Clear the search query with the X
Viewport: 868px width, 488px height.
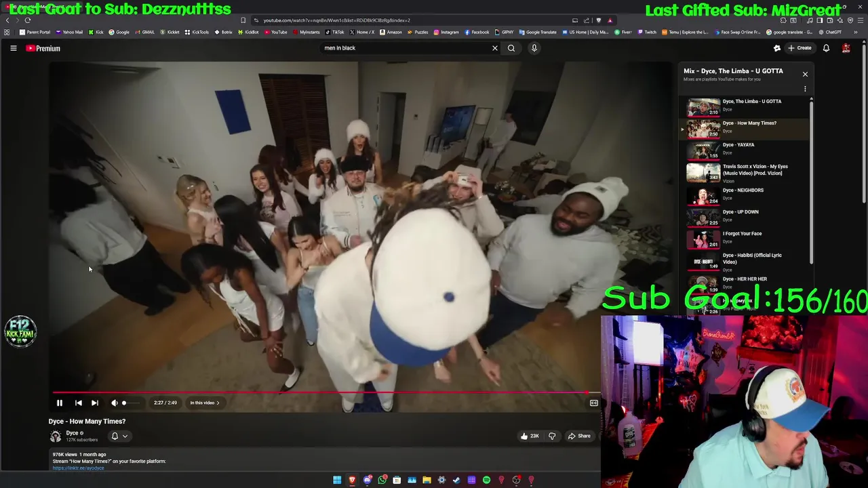(494, 48)
